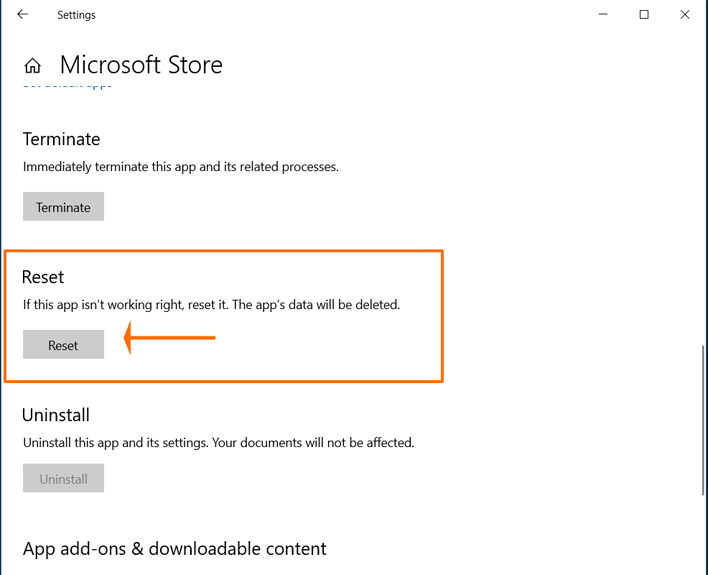This screenshot has height=575, width=708.
Task: Close the Settings window
Action: point(685,14)
